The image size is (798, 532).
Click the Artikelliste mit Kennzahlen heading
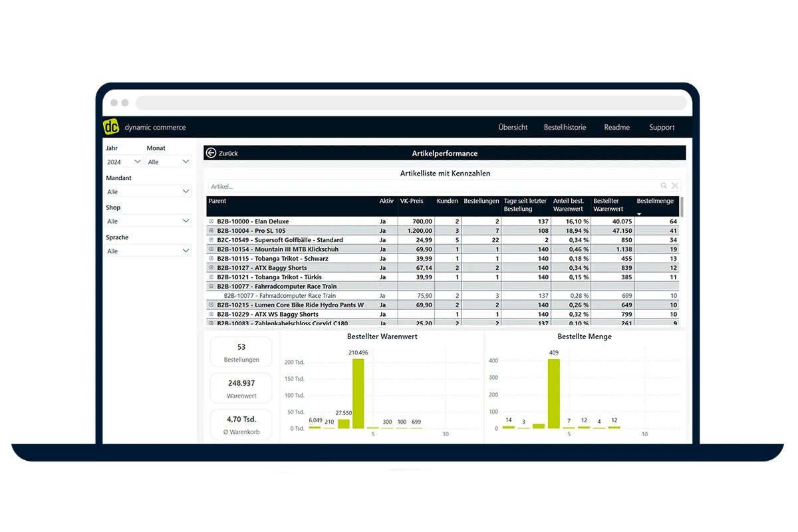(445, 174)
